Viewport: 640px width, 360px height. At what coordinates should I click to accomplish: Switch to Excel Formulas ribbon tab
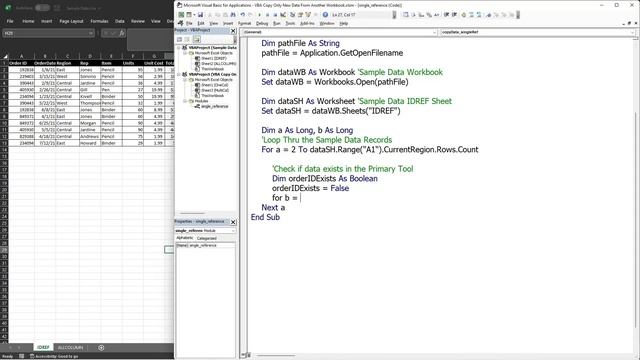click(x=99, y=21)
